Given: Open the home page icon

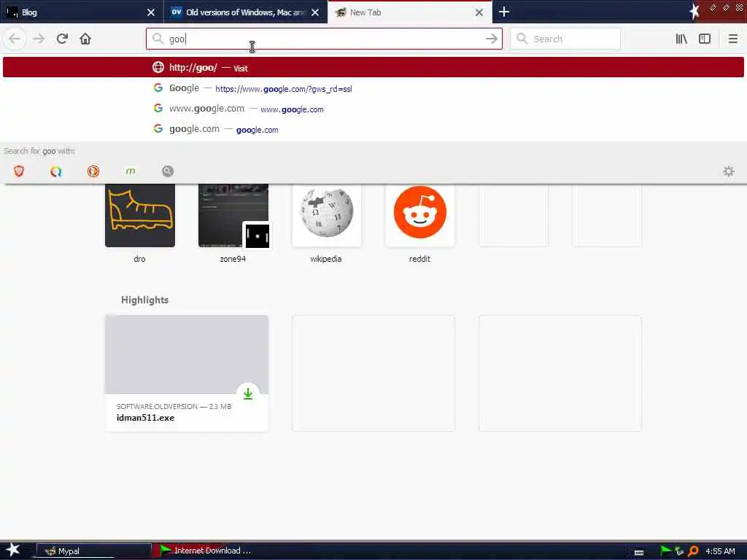Looking at the screenshot, I should click(85, 39).
